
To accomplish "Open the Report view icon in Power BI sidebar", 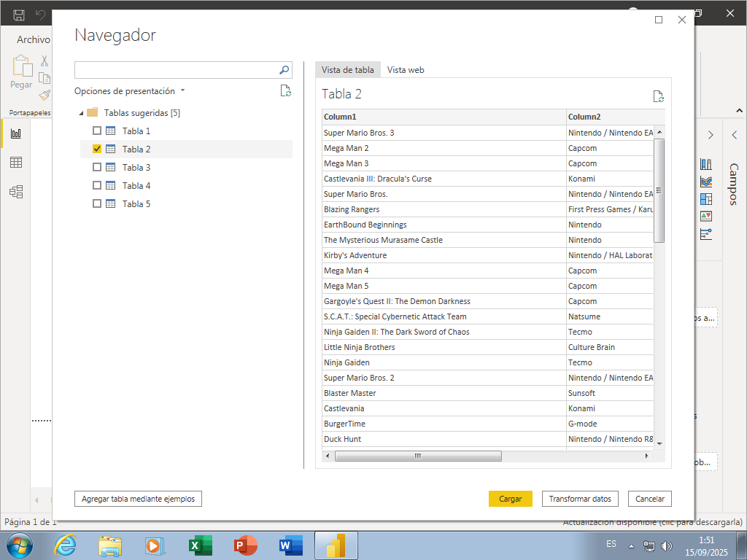I will [x=16, y=133].
